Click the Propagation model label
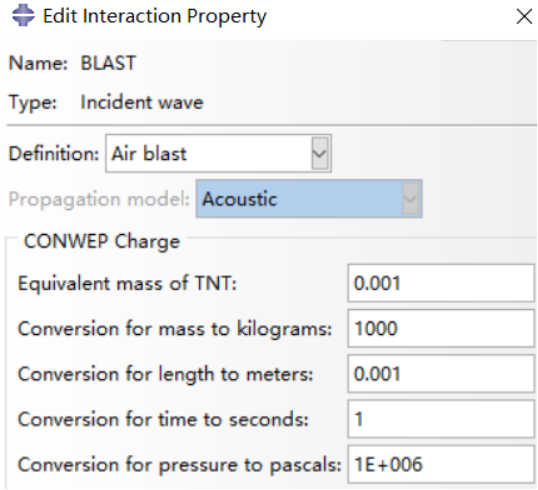 pyautogui.click(x=99, y=199)
